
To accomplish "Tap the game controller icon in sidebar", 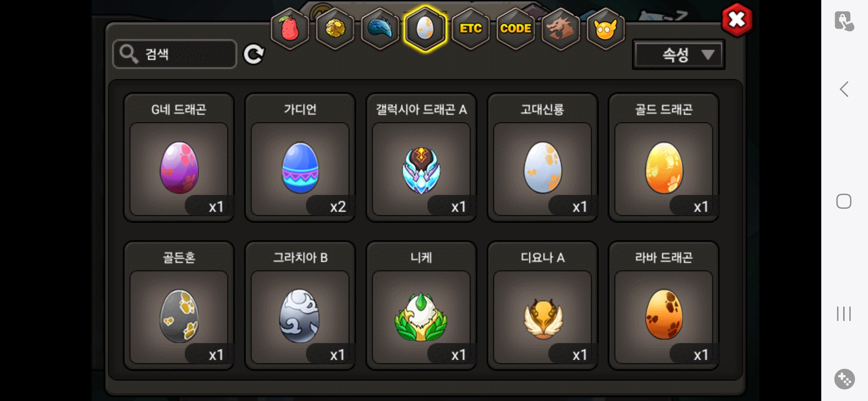I will pyautogui.click(x=845, y=379).
